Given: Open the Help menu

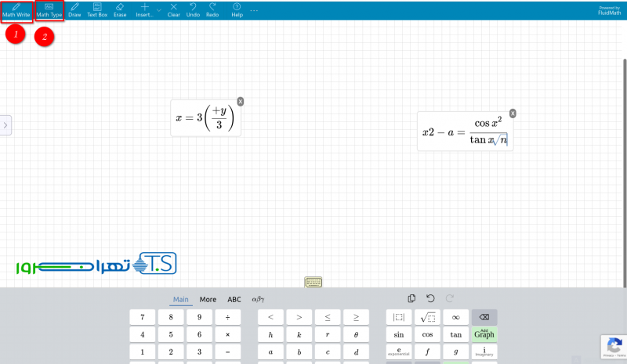Looking at the screenshot, I should pos(237,10).
